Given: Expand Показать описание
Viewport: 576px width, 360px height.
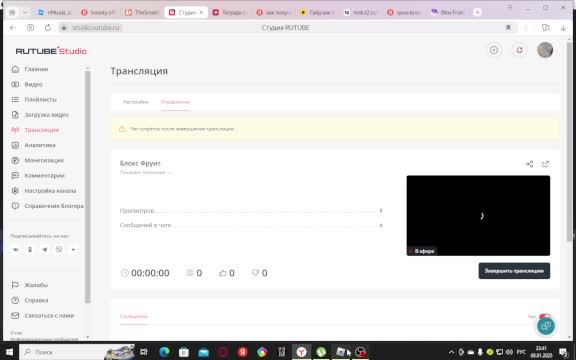Looking at the screenshot, I should pyautogui.click(x=145, y=172).
